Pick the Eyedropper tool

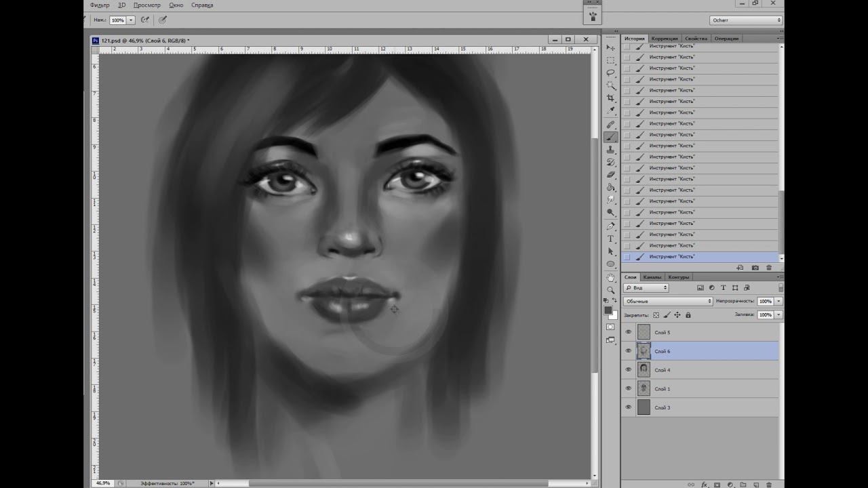click(x=610, y=111)
